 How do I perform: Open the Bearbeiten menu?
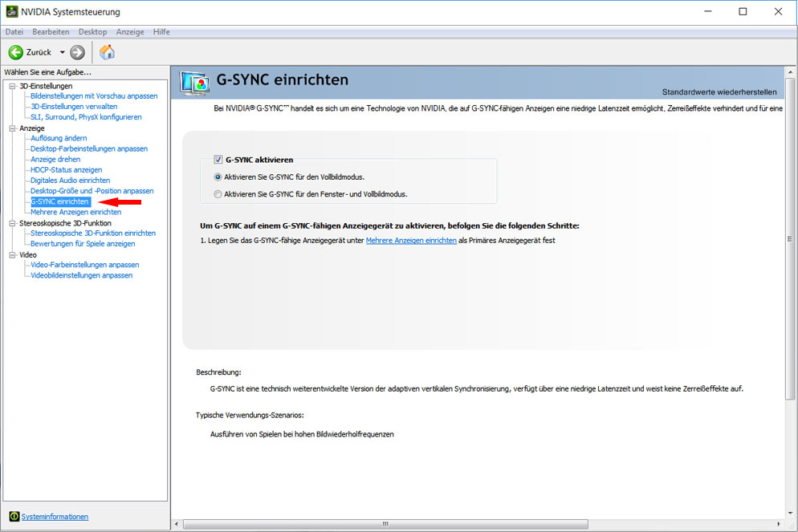51,31
